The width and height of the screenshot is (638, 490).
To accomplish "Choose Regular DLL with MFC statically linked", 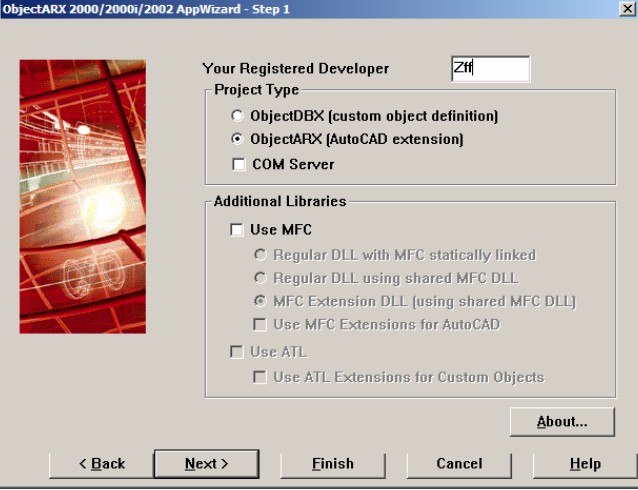I will pyautogui.click(x=261, y=255).
